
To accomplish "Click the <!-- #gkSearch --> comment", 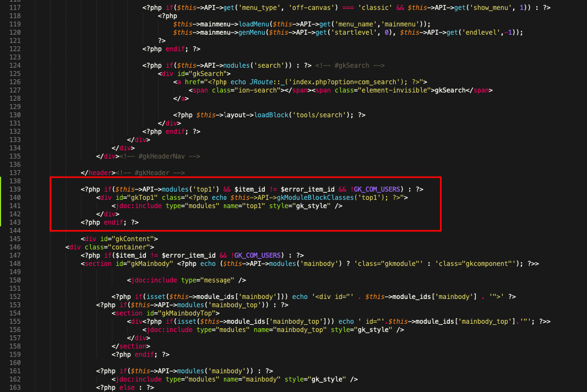I will (x=350, y=66).
